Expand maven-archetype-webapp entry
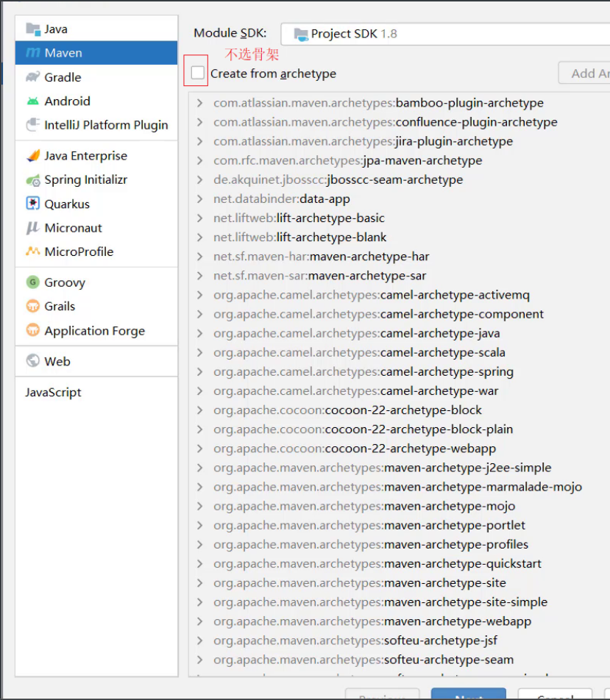 (x=199, y=621)
